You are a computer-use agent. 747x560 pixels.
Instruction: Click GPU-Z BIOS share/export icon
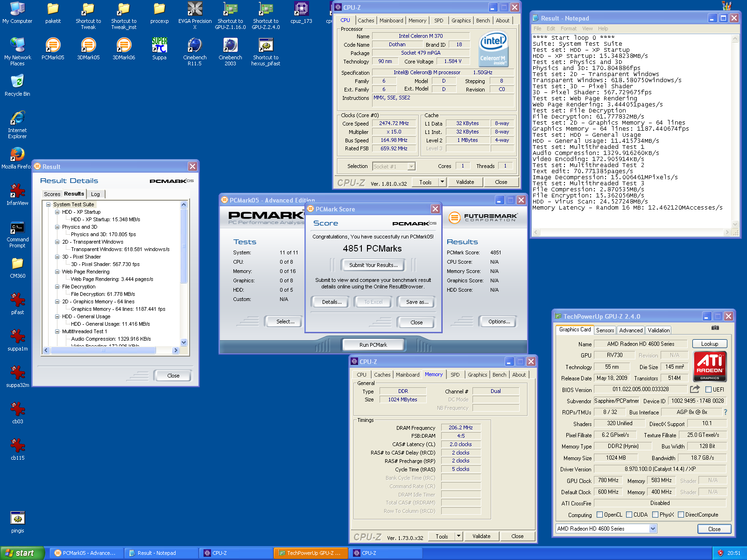[695, 389]
